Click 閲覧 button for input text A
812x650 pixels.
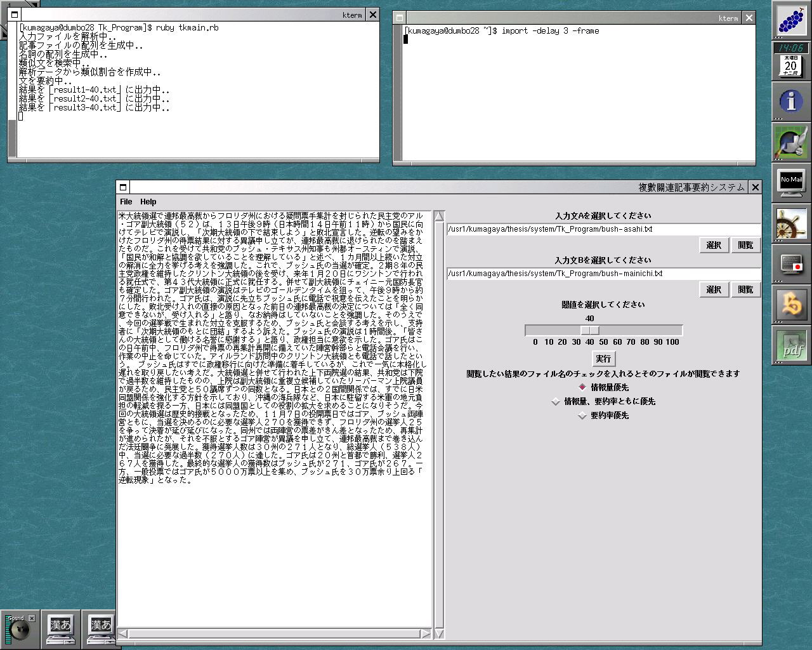[x=745, y=245]
